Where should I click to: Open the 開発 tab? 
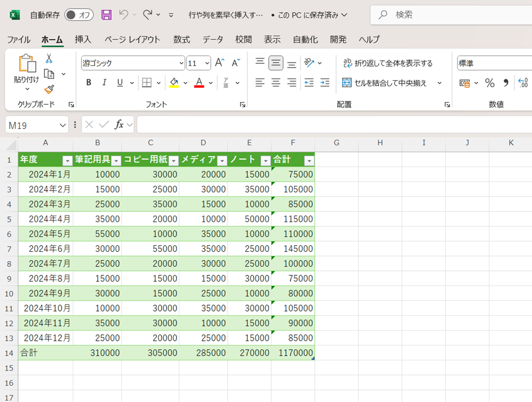(x=338, y=39)
